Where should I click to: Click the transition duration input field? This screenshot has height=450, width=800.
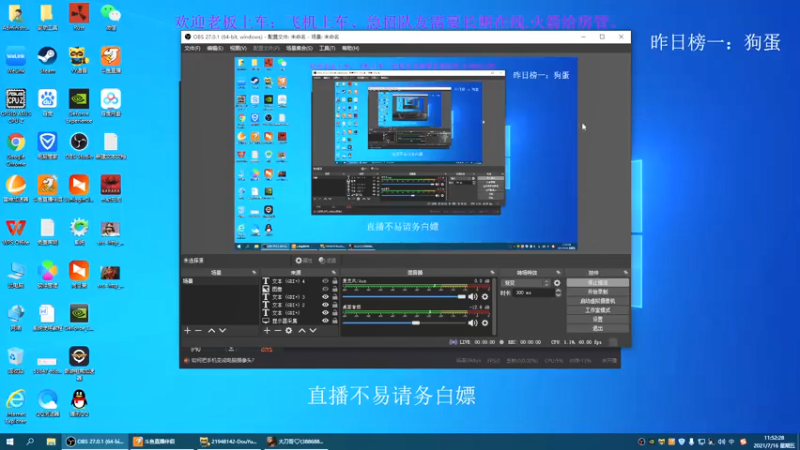pos(533,293)
